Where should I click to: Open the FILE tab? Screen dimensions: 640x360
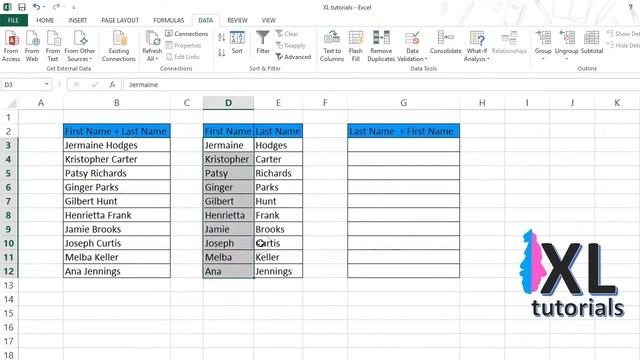click(13, 20)
